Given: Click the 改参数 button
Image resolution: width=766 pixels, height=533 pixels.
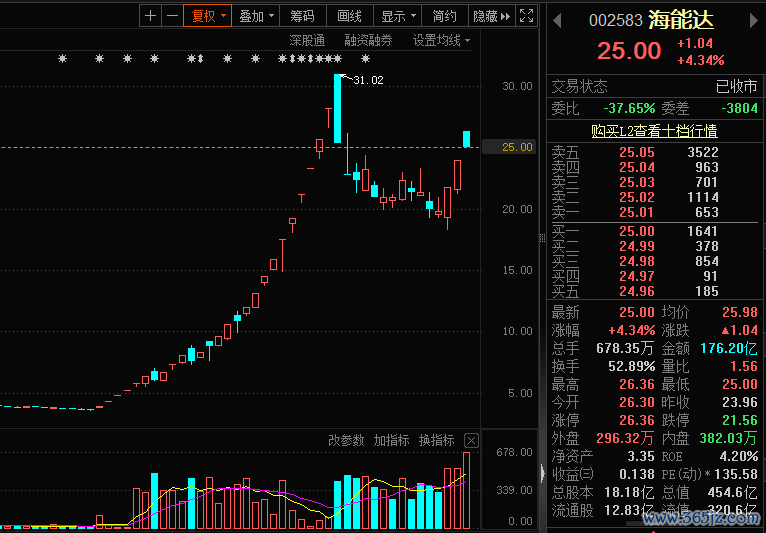Looking at the screenshot, I should [x=347, y=440].
